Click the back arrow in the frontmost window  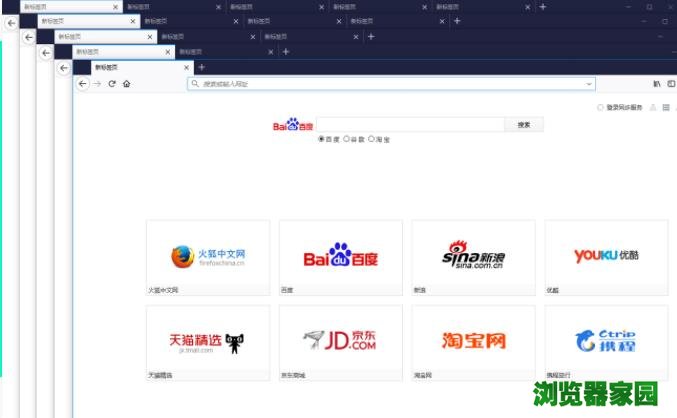[x=83, y=84]
